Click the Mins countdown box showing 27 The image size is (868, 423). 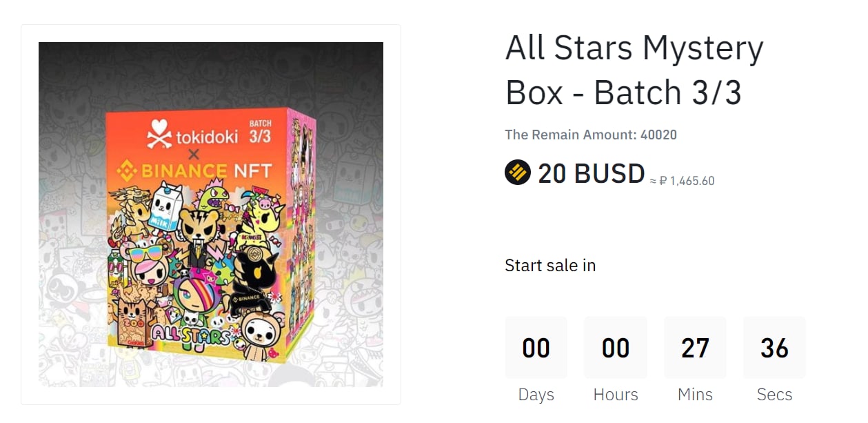point(694,348)
